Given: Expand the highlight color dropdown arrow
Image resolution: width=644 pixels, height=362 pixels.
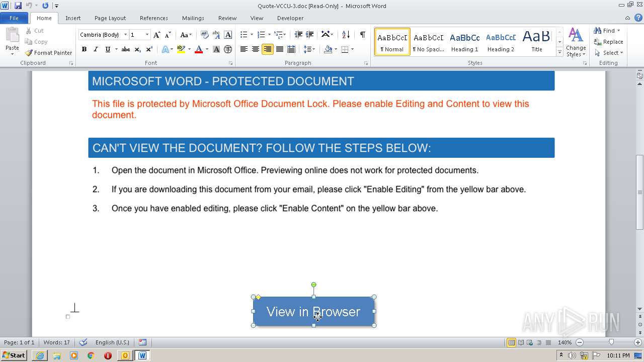Looking at the screenshot, I should [x=189, y=49].
